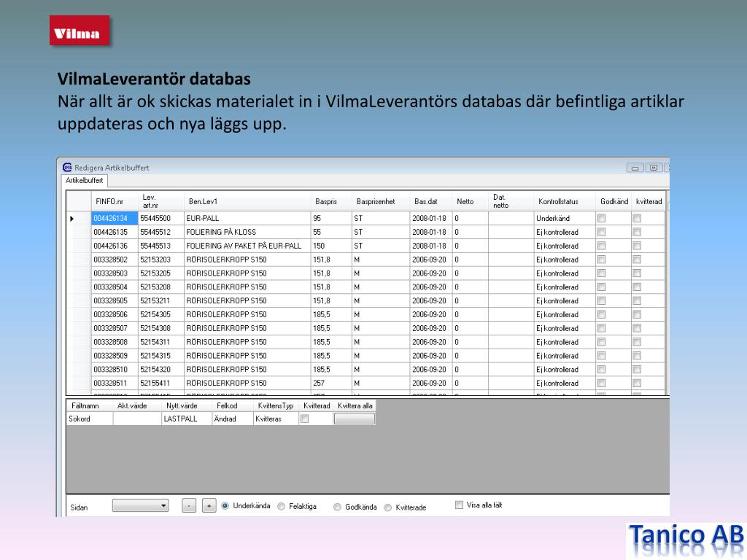
Task: Click the Basprisenhet column header
Action: 381,201
